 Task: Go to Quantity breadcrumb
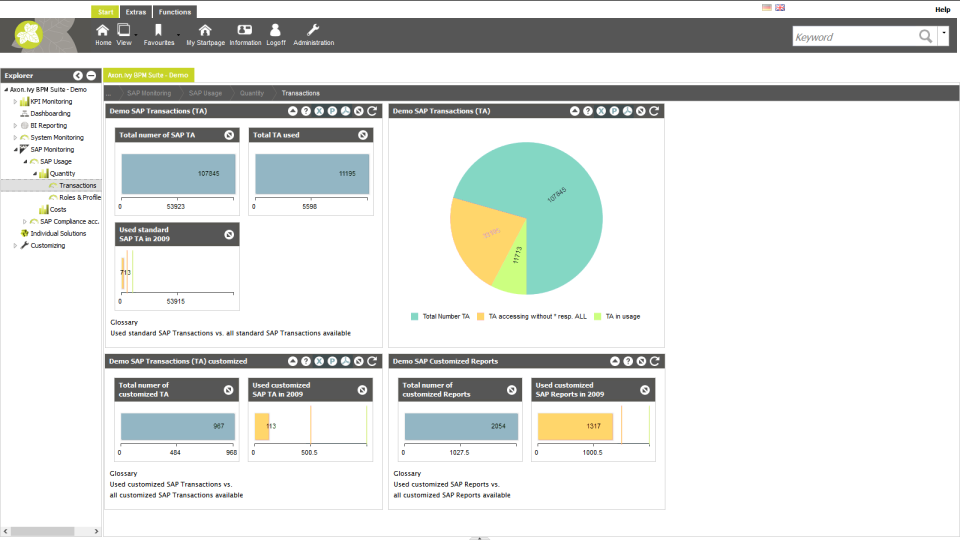[x=252, y=93]
